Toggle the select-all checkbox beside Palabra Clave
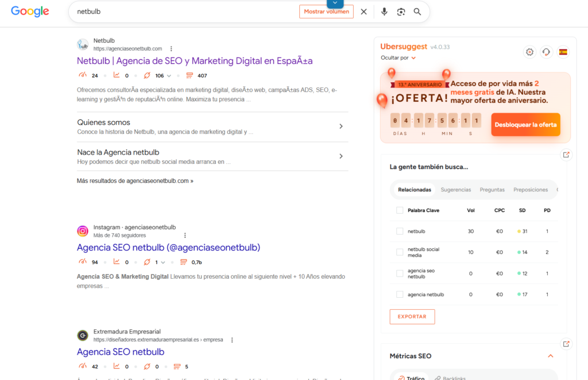588x380 pixels. (x=400, y=210)
